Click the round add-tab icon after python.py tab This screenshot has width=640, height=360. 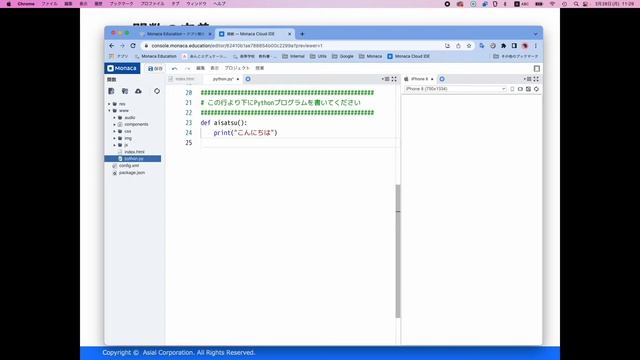248,79
